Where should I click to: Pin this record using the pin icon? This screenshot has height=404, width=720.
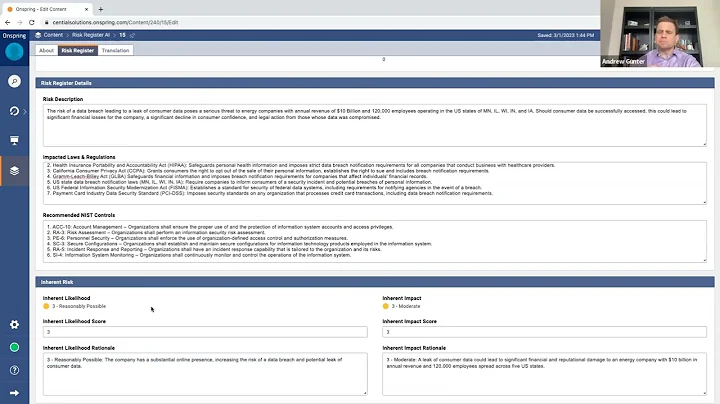pos(132,35)
